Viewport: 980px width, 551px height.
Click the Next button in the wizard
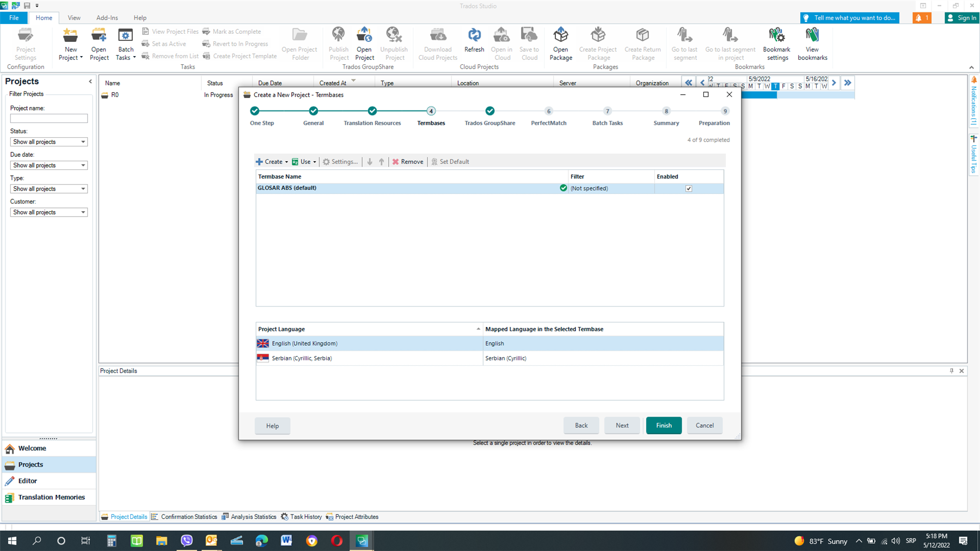coord(622,425)
